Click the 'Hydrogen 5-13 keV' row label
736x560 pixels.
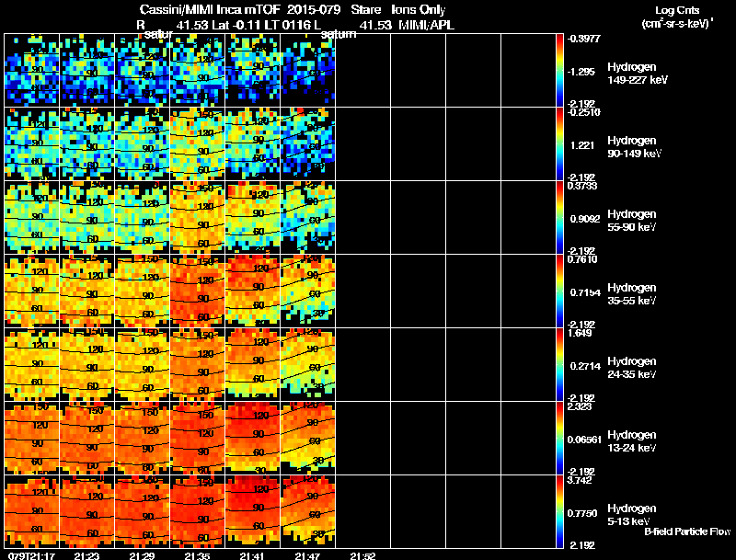[x=632, y=515]
